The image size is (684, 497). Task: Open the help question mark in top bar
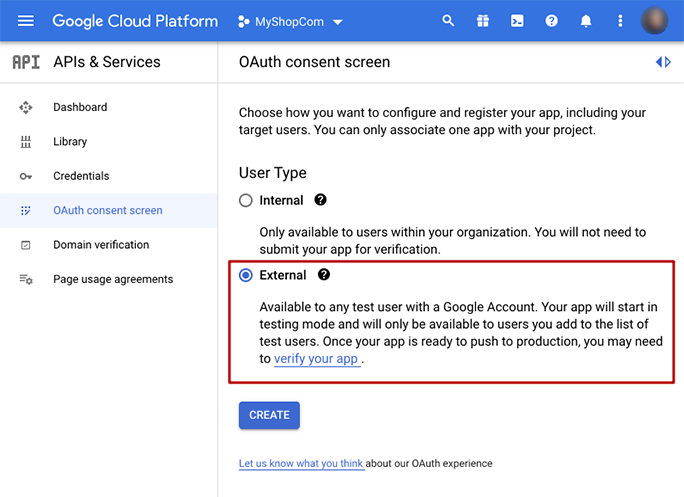pos(551,21)
